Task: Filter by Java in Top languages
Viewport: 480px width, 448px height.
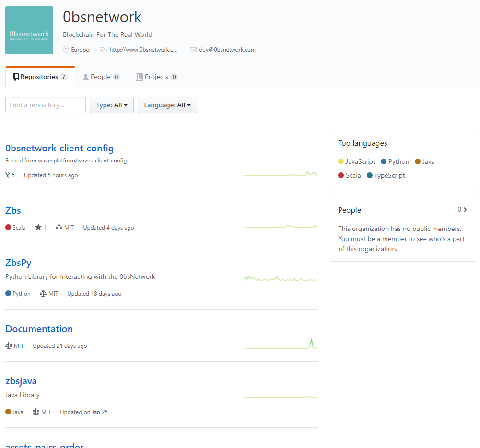Action: (425, 161)
